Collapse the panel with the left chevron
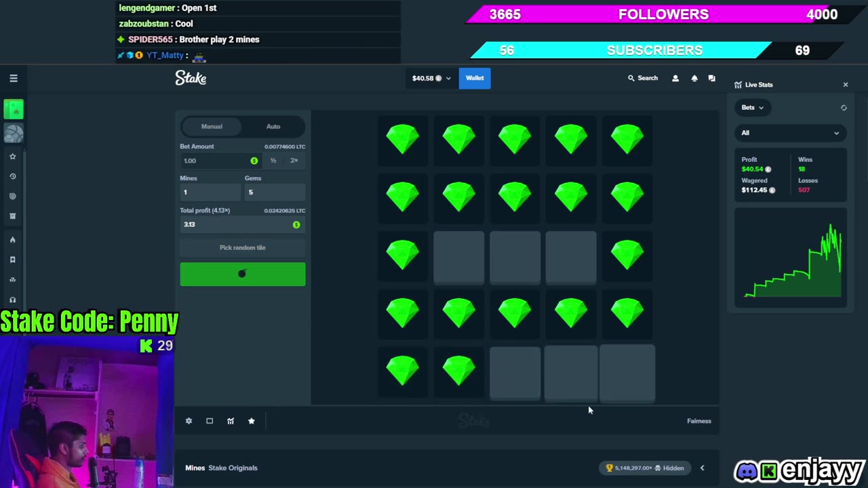The width and height of the screenshot is (868, 488). tap(702, 468)
